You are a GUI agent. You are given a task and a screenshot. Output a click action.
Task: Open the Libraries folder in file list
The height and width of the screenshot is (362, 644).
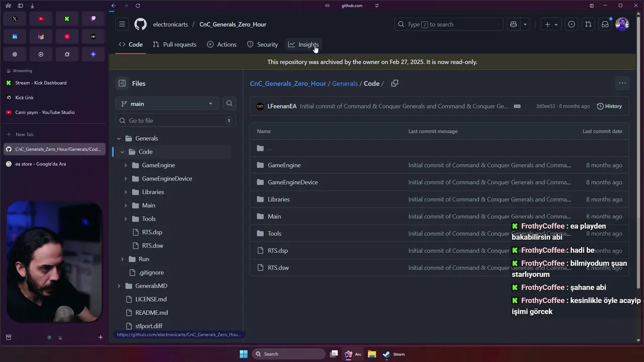(279, 199)
